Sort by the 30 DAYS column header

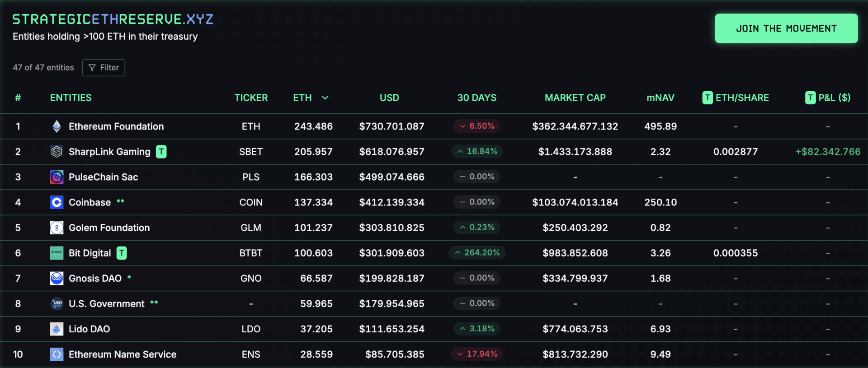(477, 98)
